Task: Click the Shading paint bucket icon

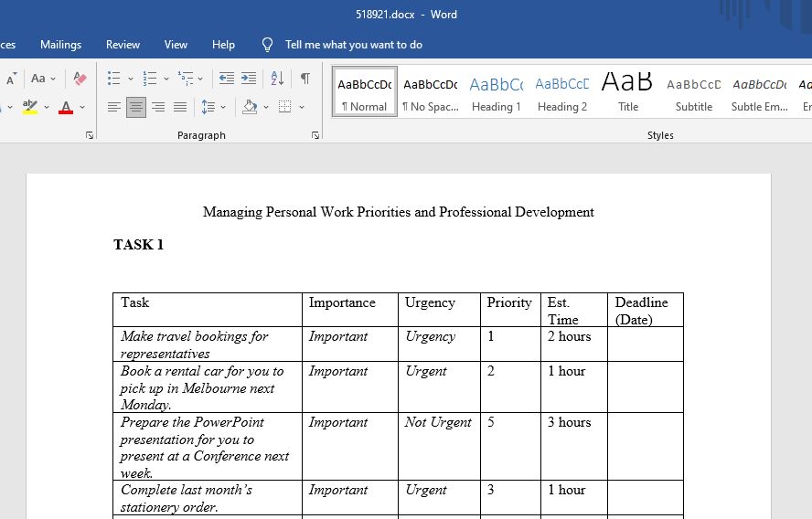Action: click(250, 107)
